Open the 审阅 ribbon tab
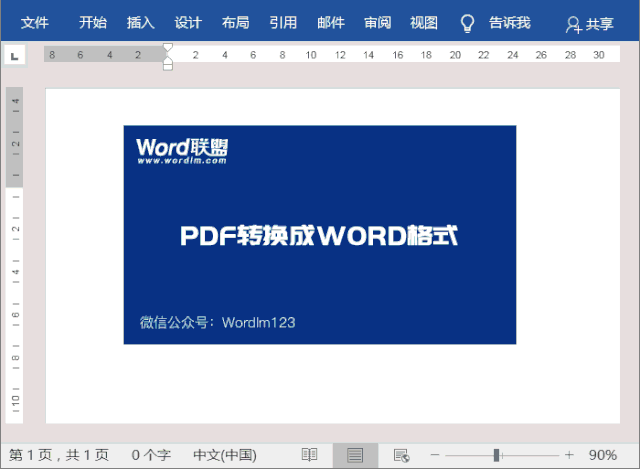Screen dimensions: 640x469 click(x=377, y=23)
